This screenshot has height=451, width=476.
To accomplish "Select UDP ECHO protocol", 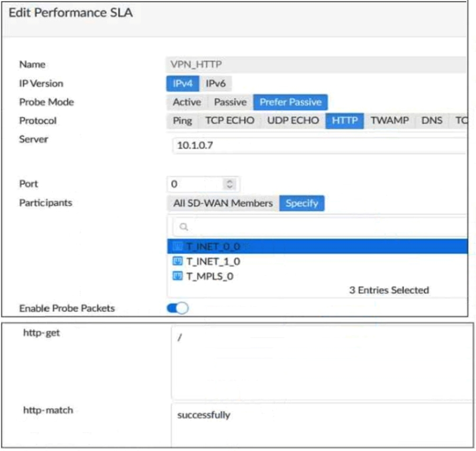I will pos(292,121).
